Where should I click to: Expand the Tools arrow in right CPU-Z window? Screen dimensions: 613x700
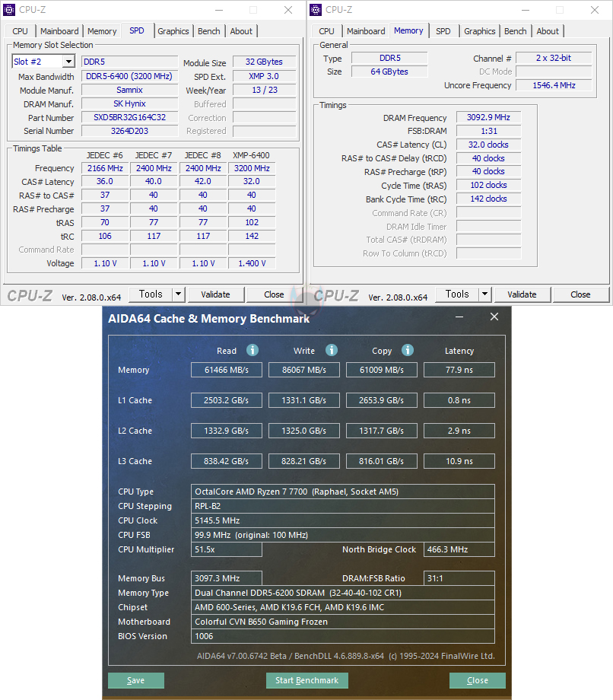(484, 294)
